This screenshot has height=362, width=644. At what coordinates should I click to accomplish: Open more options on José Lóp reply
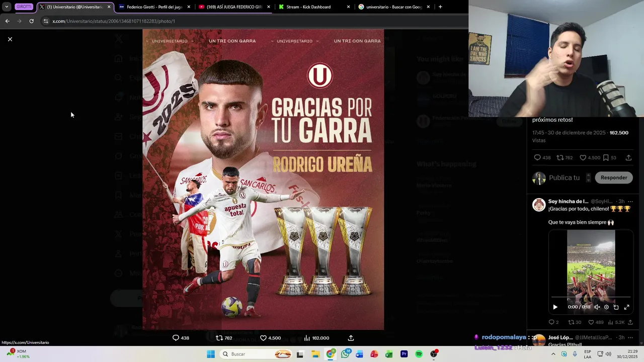coord(630,337)
